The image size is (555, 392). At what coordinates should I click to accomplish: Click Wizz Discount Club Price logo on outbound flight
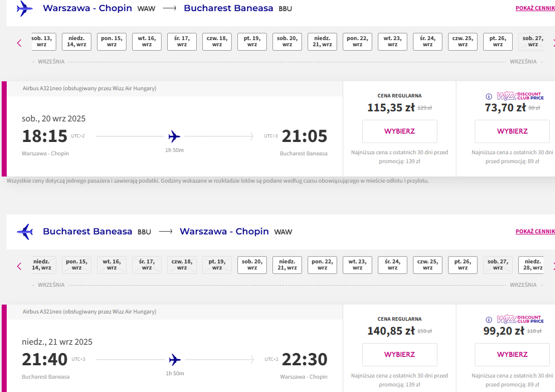pos(520,96)
